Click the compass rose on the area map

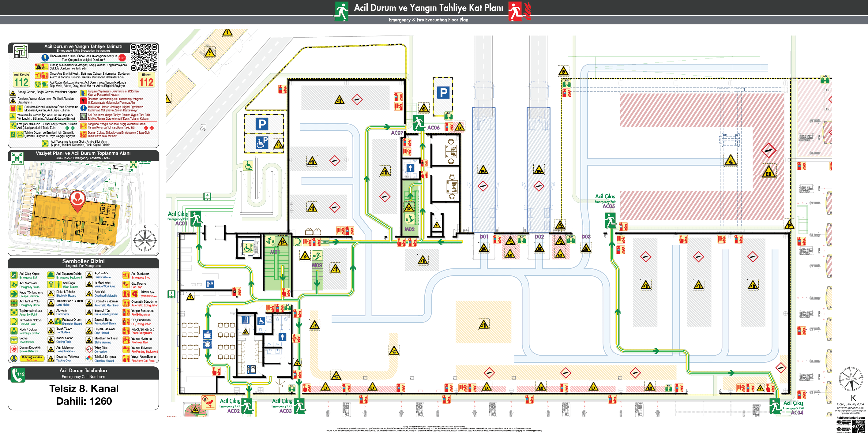click(145, 240)
